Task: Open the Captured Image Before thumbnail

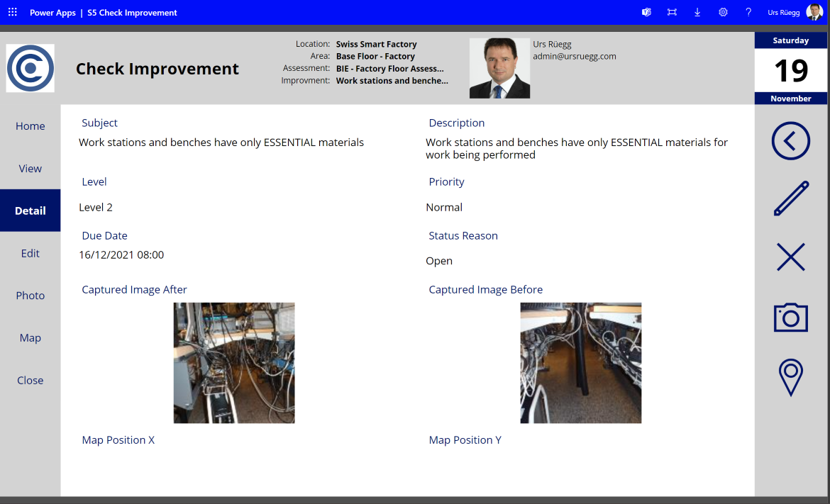Action: [x=581, y=363]
